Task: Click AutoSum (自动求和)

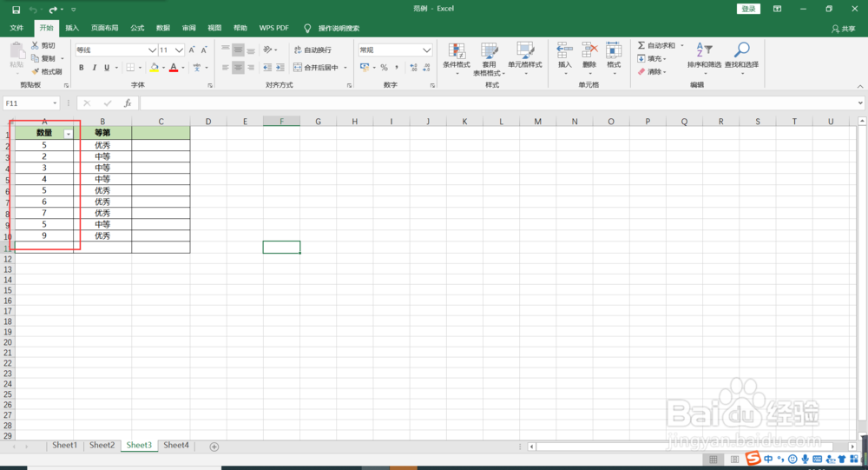Action: 656,45
